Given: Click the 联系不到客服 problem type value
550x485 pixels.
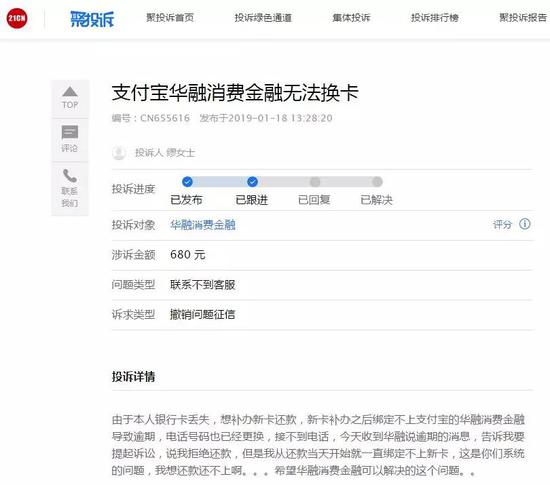Looking at the screenshot, I should pos(203,284).
